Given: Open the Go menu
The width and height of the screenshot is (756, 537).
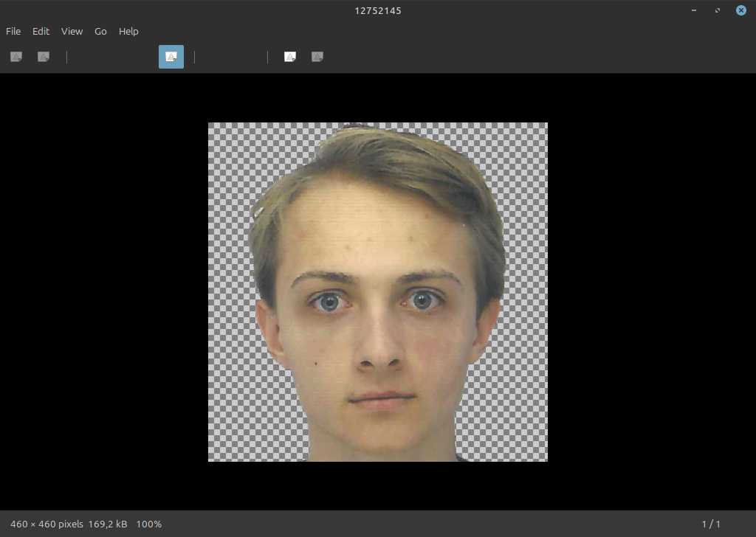Looking at the screenshot, I should pyautogui.click(x=100, y=31).
